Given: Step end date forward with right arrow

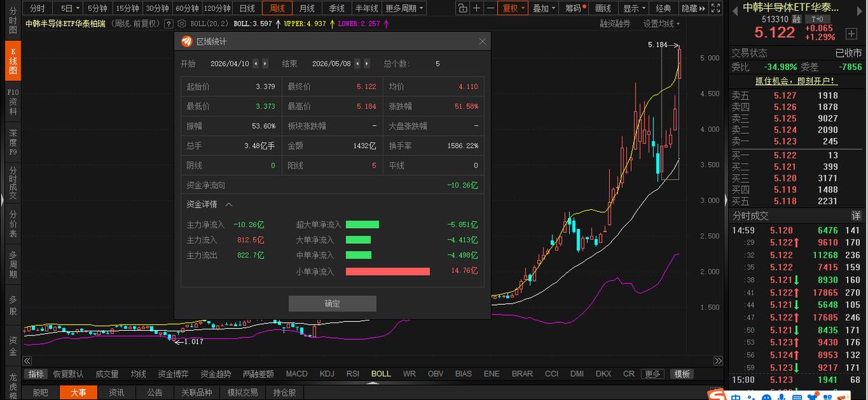Looking at the screenshot, I should [x=367, y=63].
